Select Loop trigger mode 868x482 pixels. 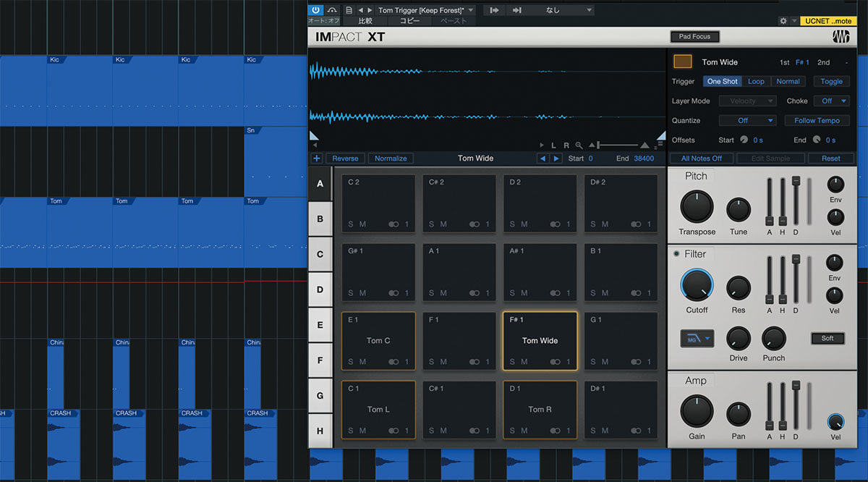[756, 82]
